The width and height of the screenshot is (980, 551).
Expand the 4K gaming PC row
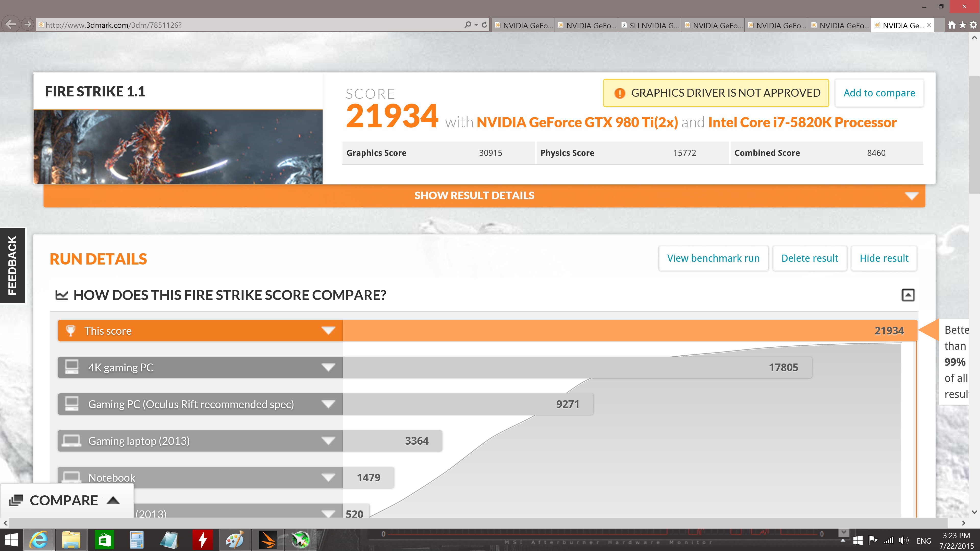(x=328, y=367)
